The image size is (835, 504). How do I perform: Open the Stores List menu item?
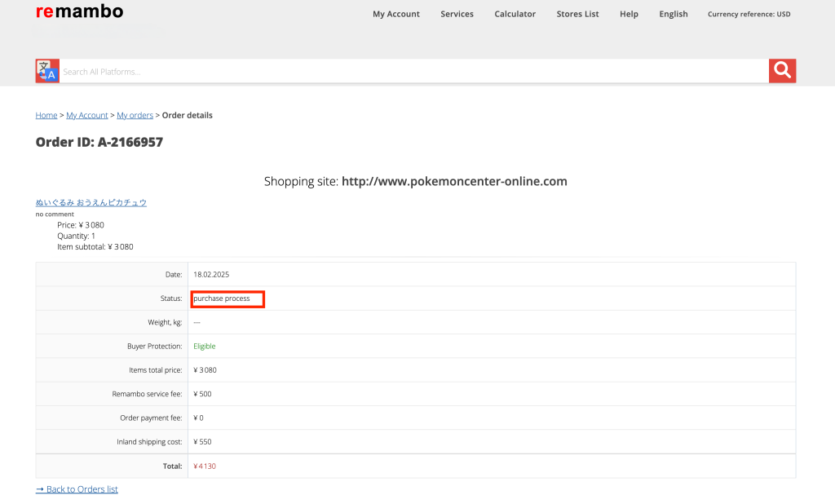pos(577,14)
